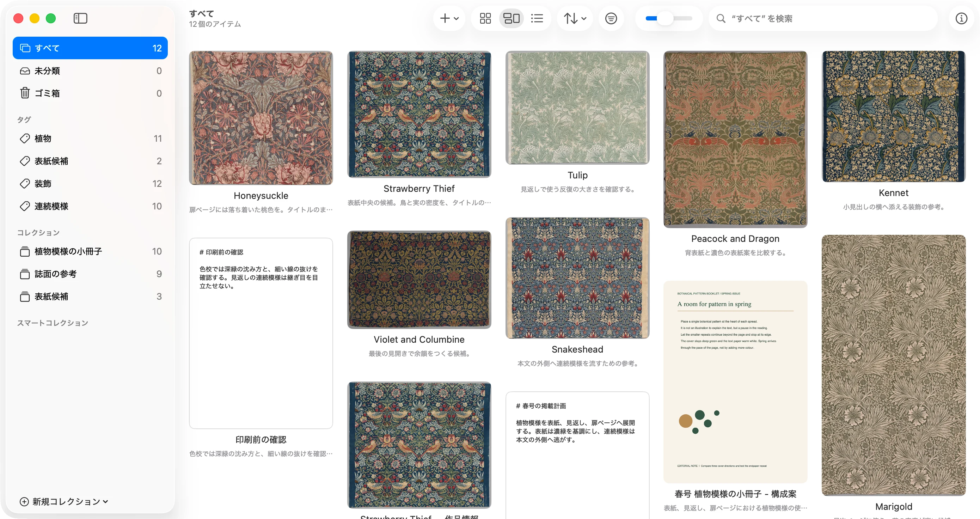Open the 春号の掲載計画 note card
The height and width of the screenshot is (519, 980).
pyautogui.click(x=577, y=455)
